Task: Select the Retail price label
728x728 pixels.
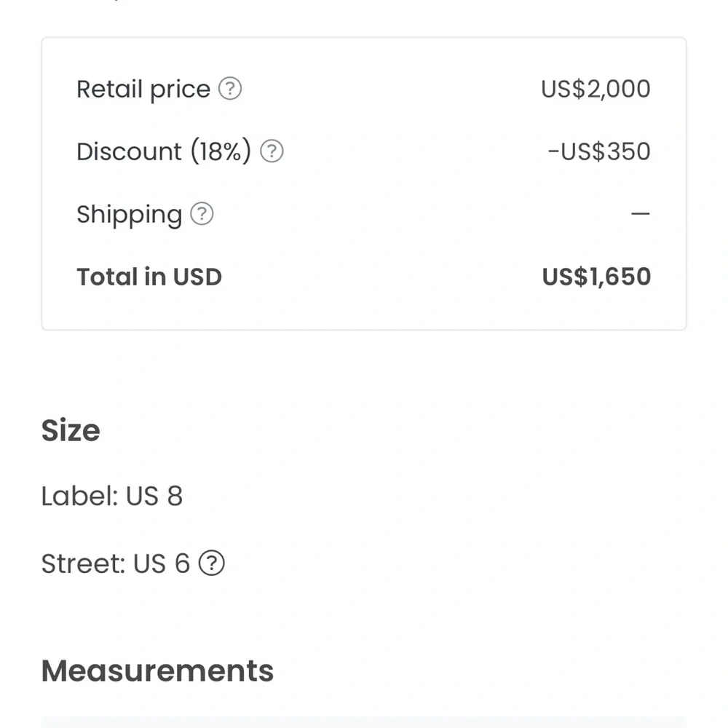Action: (x=143, y=89)
